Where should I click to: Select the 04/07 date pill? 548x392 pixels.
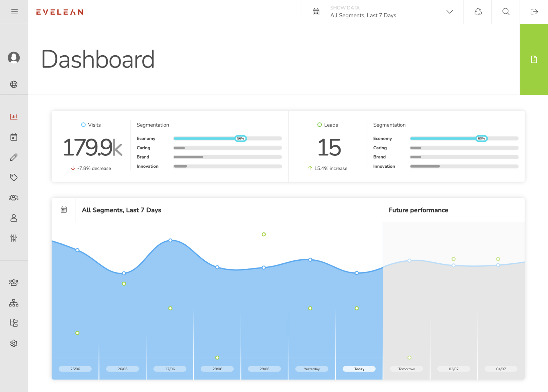point(501,369)
